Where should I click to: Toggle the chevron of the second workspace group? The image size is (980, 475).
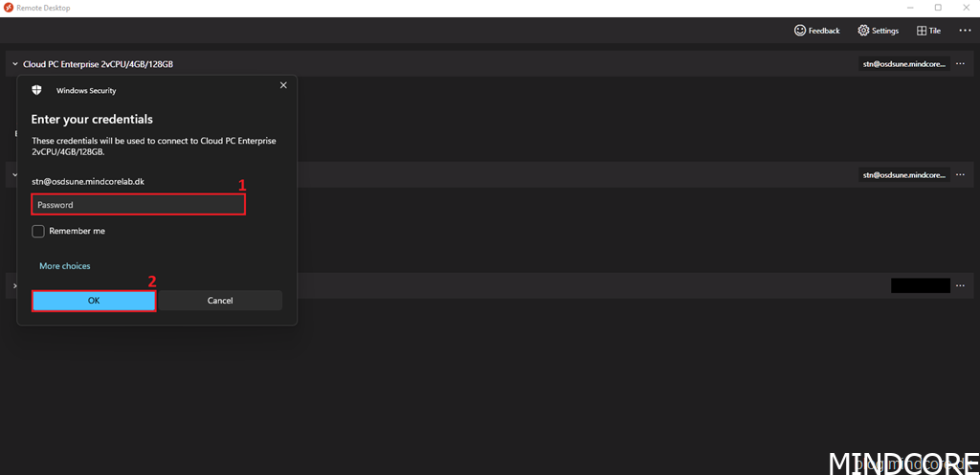pos(14,175)
